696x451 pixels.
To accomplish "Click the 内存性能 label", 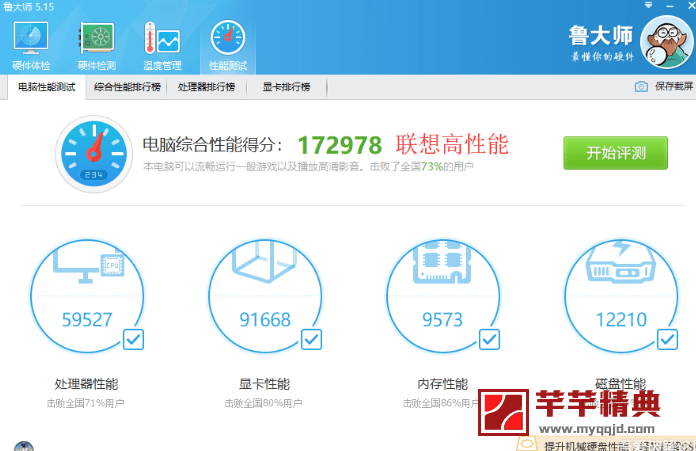I will click(443, 384).
